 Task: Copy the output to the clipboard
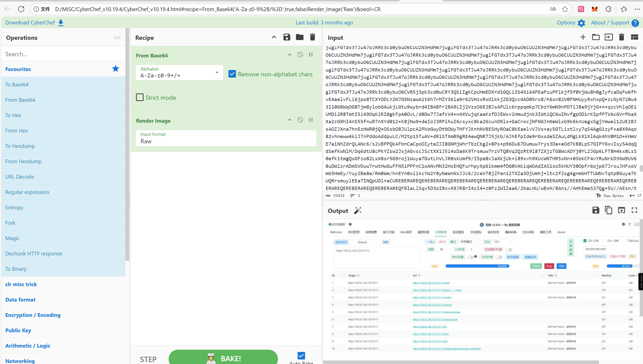(x=608, y=210)
